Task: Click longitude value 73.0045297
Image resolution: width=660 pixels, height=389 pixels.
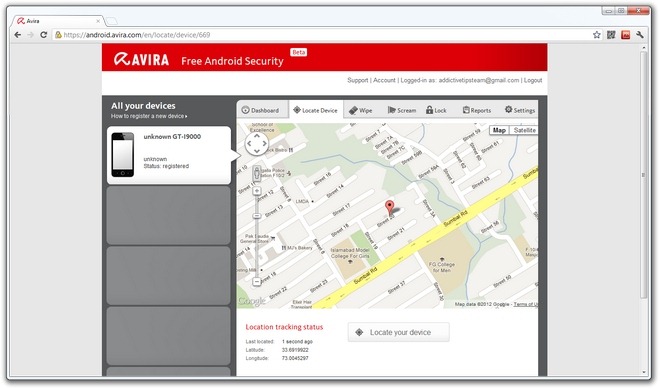Action: point(295,358)
